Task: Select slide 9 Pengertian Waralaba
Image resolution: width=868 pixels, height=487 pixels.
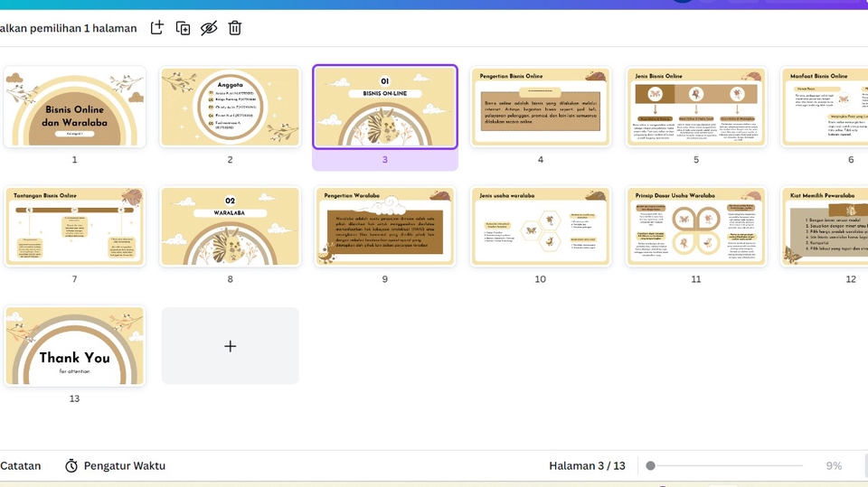Action: click(385, 227)
